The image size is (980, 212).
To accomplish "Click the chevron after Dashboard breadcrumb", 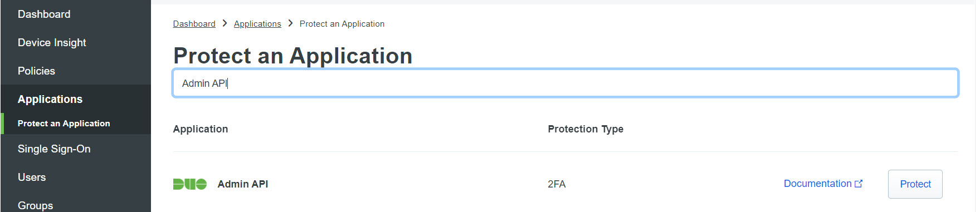I will coord(225,23).
